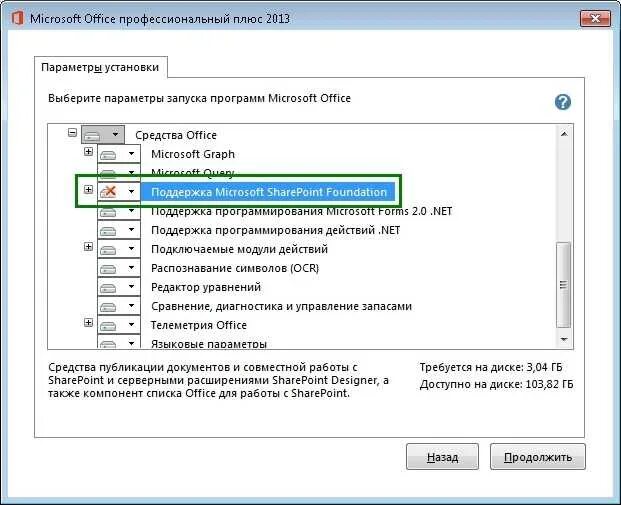Expand the Телеметрия Office node
This screenshot has width=621, height=505.
[88, 323]
